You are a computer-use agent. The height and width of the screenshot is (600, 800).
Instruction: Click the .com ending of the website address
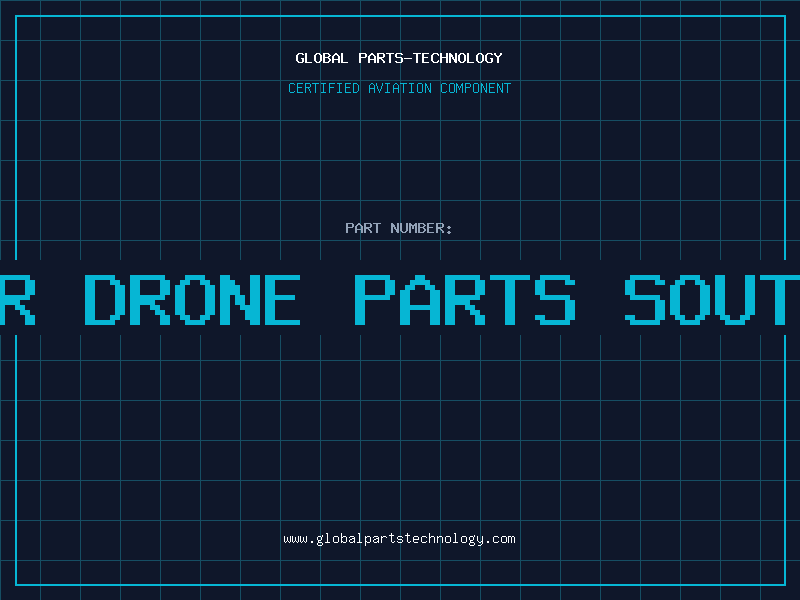(x=499, y=539)
